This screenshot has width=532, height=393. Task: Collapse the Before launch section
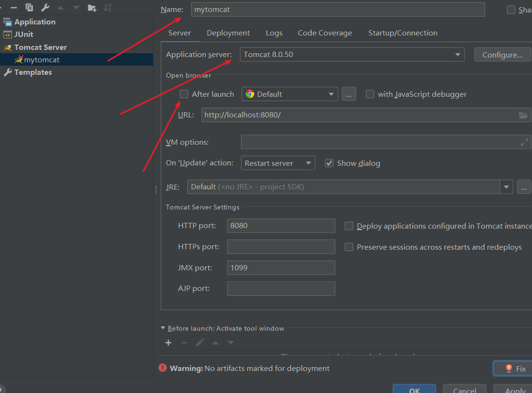pos(164,328)
